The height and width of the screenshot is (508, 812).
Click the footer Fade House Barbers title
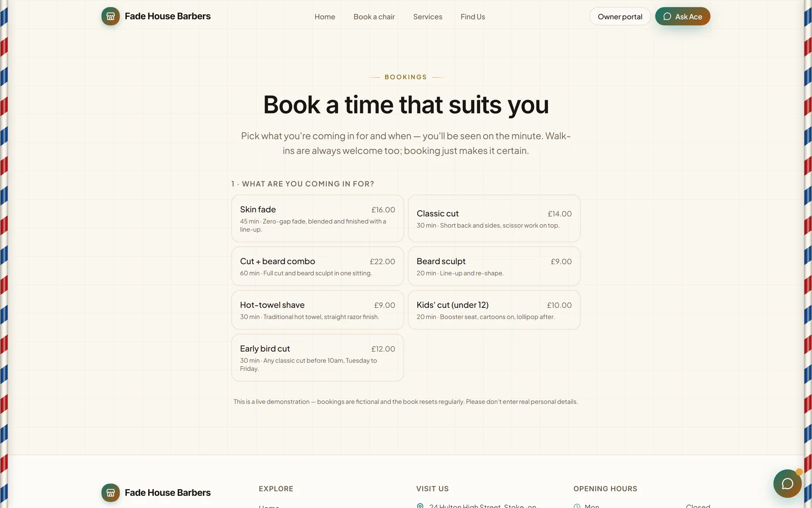pos(167,492)
